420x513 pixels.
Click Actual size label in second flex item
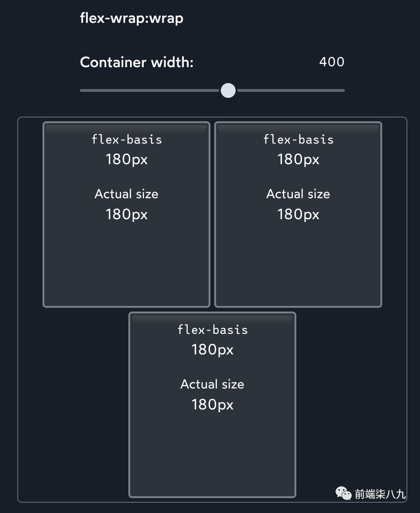[298, 194]
